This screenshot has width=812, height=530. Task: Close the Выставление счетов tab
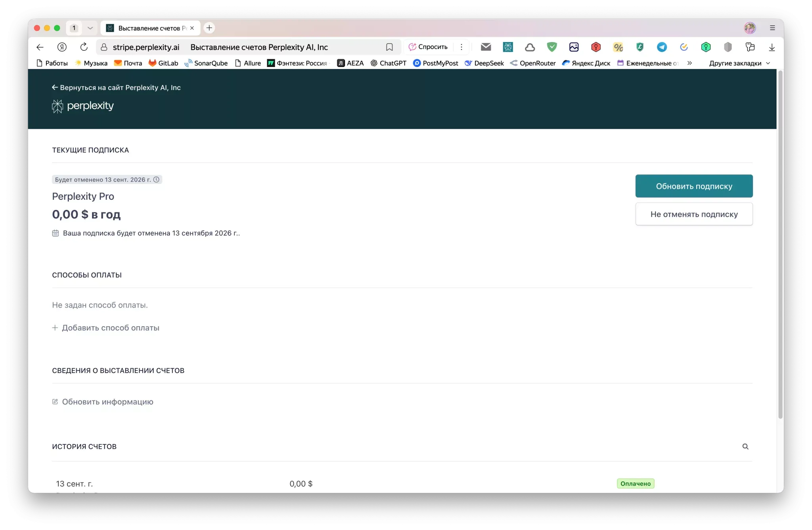pos(192,28)
